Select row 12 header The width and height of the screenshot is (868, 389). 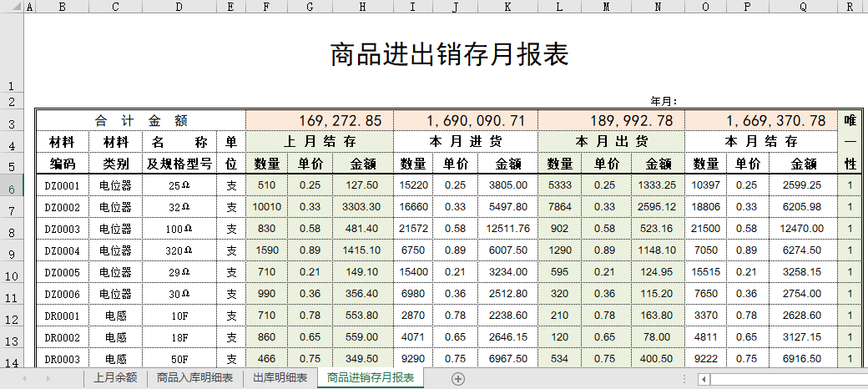tap(12, 316)
